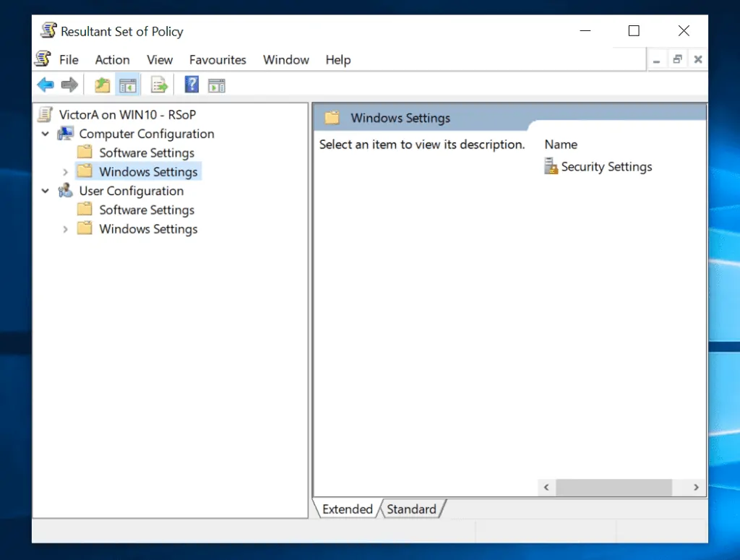Select Software Settings under User Configuration
The height and width of the screenshot is (560, 740).
pyautogui.click(x=147, y=210)
